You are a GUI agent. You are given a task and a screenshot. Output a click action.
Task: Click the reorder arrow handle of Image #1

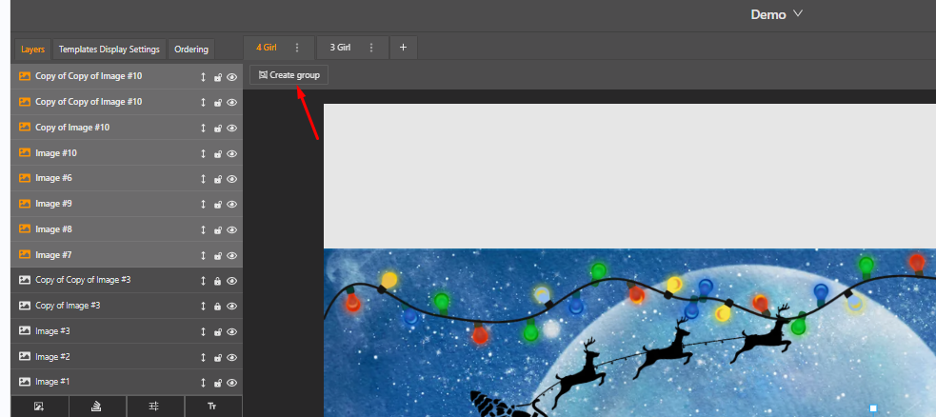[x=203, y=383]
